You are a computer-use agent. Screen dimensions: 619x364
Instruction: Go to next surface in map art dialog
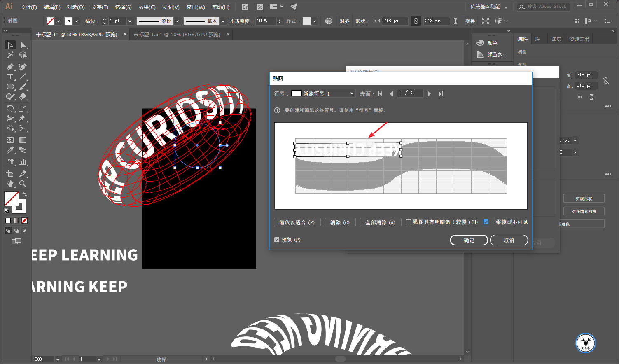429,94
